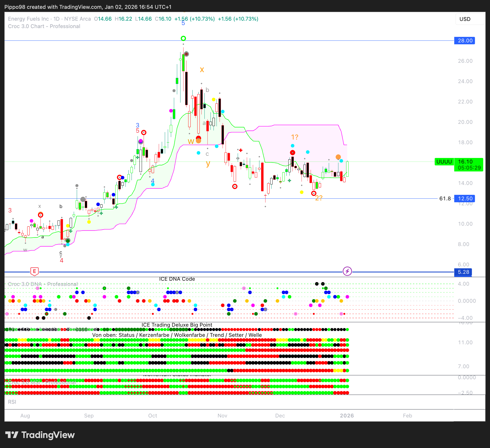This screenshot has width=490, height=448.
Task: Select the Energy Fuels Inc symbol title
Action: [28, 19]
